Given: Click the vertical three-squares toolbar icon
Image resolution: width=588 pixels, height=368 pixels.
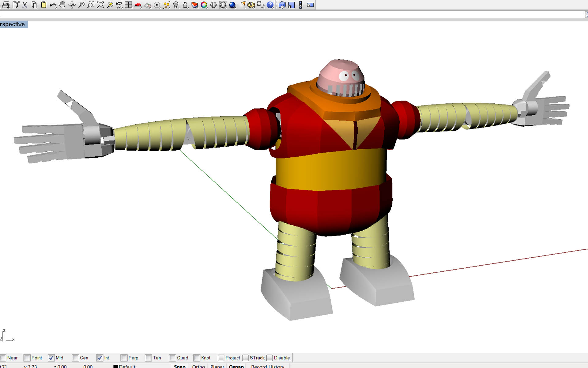Looking at the screenshot, I should click(x=300, y=5).
